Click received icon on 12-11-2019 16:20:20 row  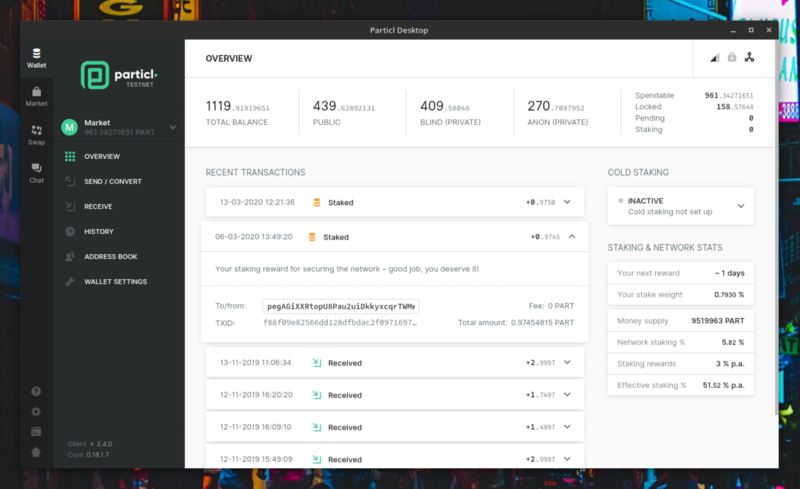(317, 395)
